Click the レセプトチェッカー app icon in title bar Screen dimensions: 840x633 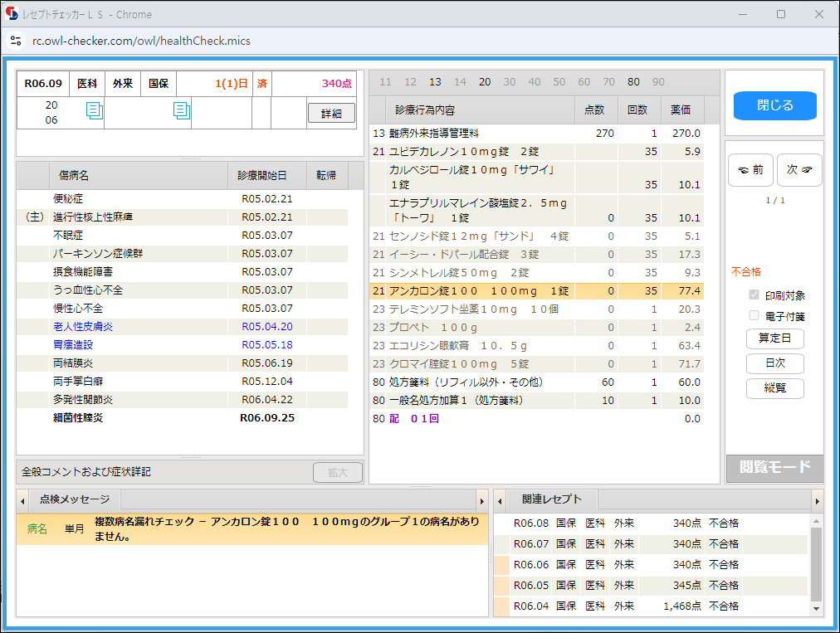(x=12, y=14)
